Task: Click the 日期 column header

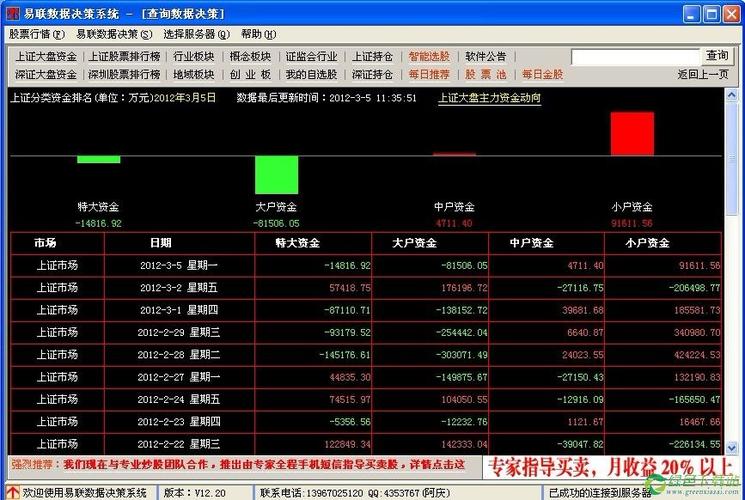Action: [180, 243]
